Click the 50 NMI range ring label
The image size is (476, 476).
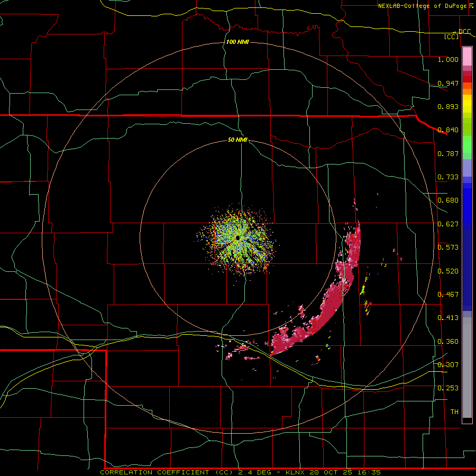pos(237,140)
